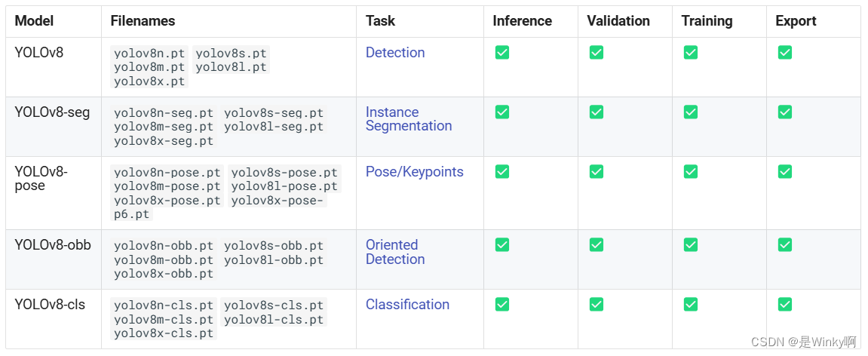Click YOLOv8-pose Training checkmark icon

[x=690, y=172]
